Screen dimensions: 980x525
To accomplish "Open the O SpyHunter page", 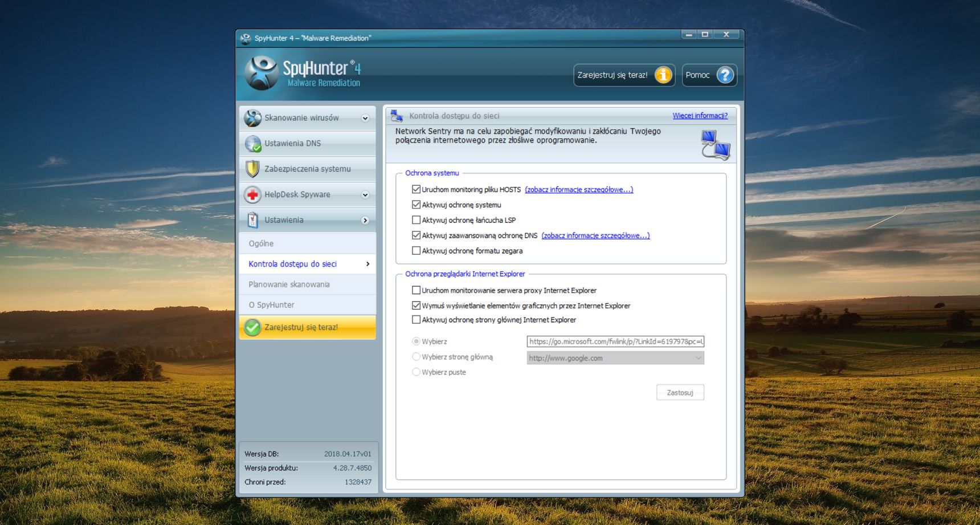I will (308, 305).
